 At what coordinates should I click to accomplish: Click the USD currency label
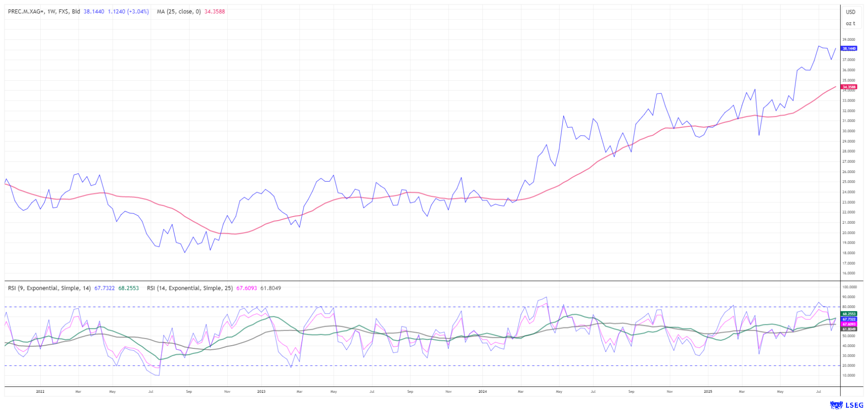click(x=850, y=12)
